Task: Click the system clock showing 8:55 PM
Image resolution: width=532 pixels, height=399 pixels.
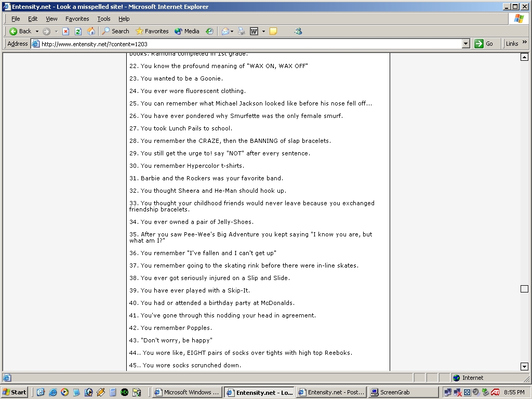Action: coord(514,392)
